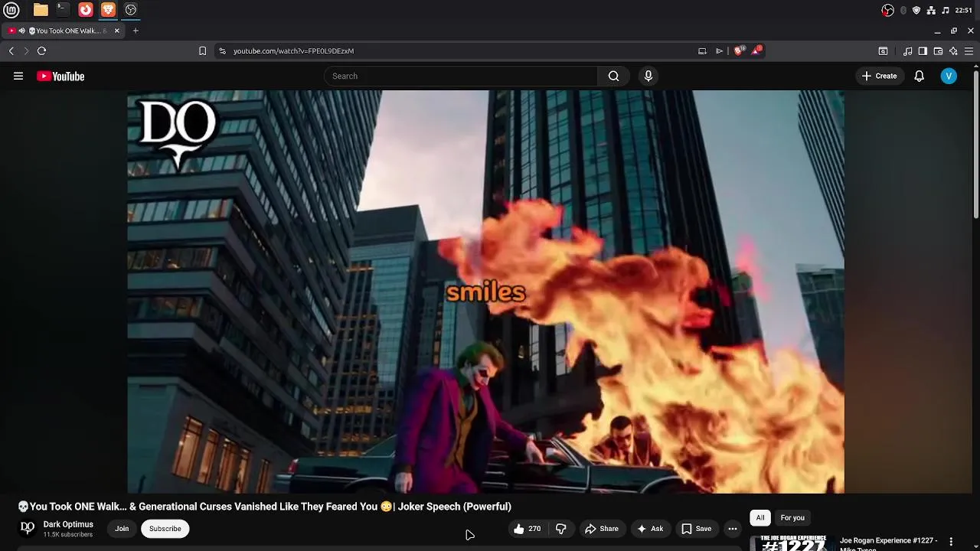Click the page vertical scrollbar
The image size is (980, 551).
point(976,144)
